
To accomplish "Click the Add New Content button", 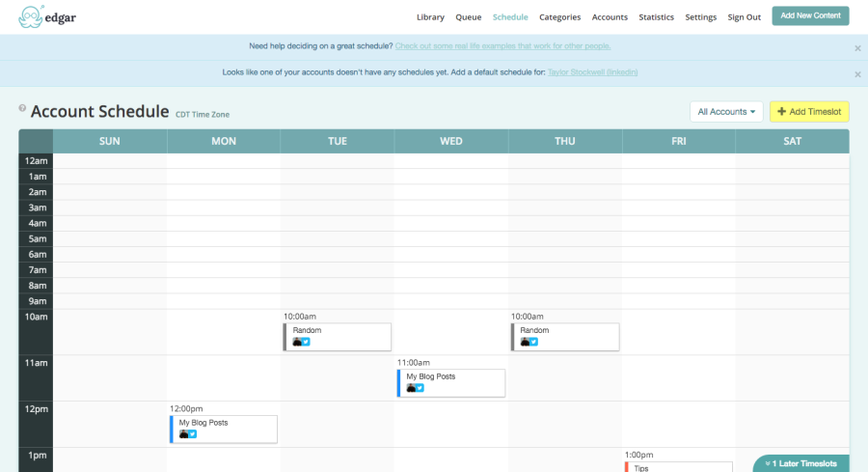I will [810, 15].
